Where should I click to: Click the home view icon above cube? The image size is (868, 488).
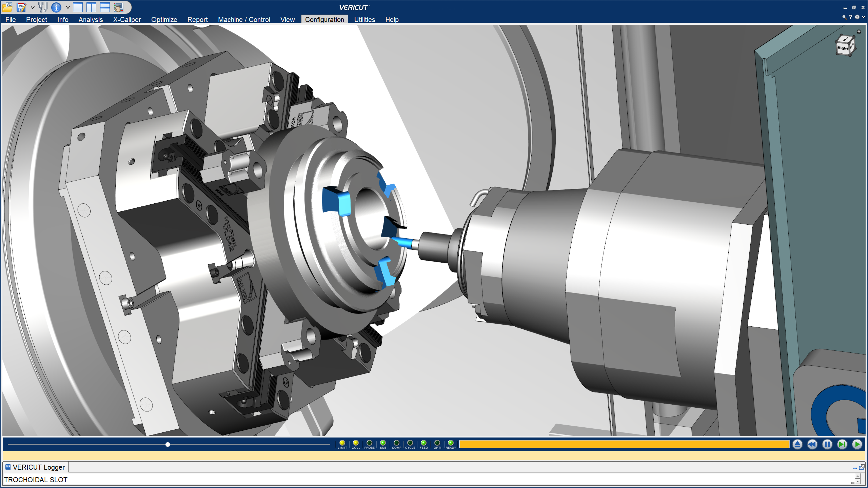coord(859,32)
